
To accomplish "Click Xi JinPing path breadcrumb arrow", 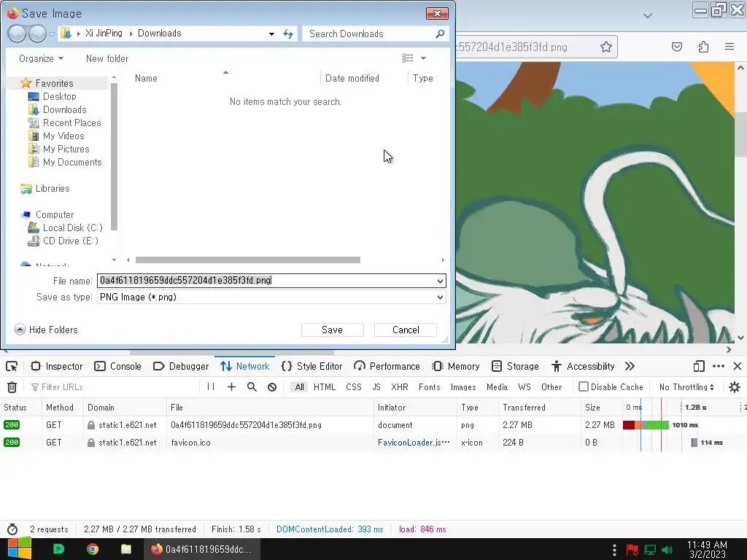I will coord(131,34).
